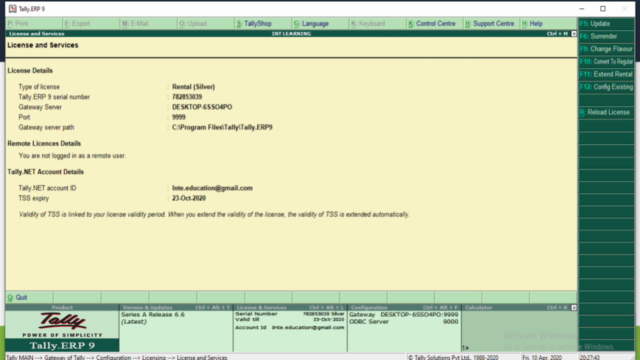The height and width of the screenshot is (360, 640).
Task: Click the Remote Licences Details heading
Action: (x=44, y=144)
